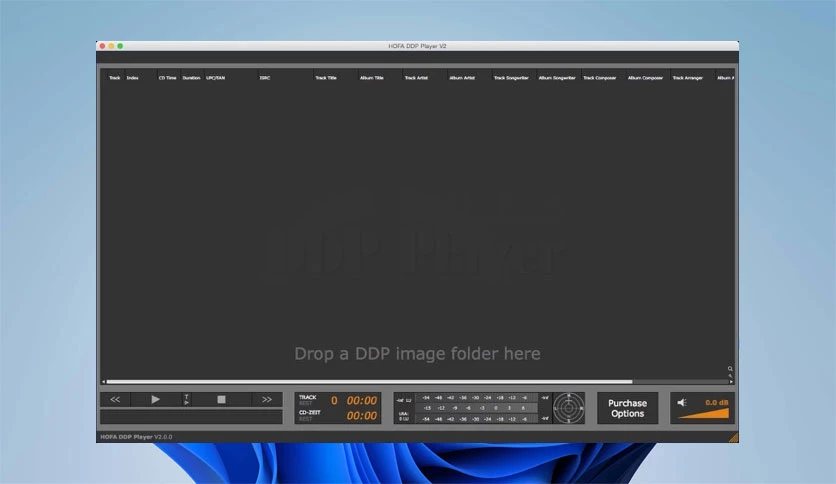Image resolution: width=836 pixels, height=484 pixels.
Task: Select the Track Artist column header
Action: [x=416, y=78]
